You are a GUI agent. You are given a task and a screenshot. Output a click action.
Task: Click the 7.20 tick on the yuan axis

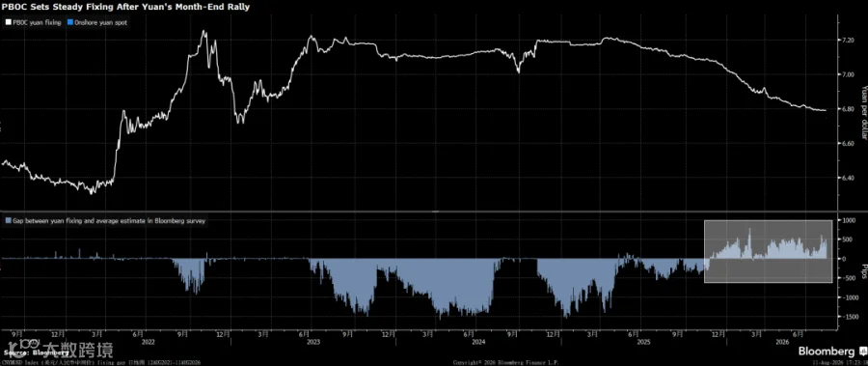849,41
